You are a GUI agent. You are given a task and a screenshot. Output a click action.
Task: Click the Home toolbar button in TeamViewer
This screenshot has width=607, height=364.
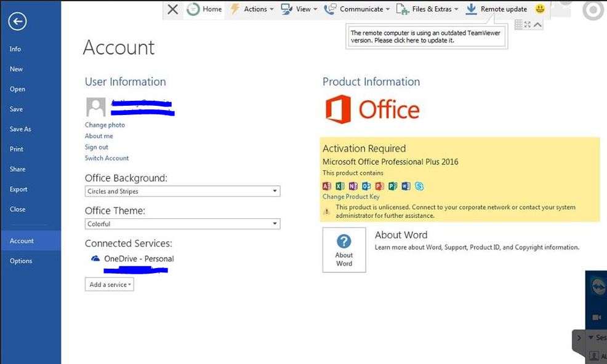(x=204, y=9)
